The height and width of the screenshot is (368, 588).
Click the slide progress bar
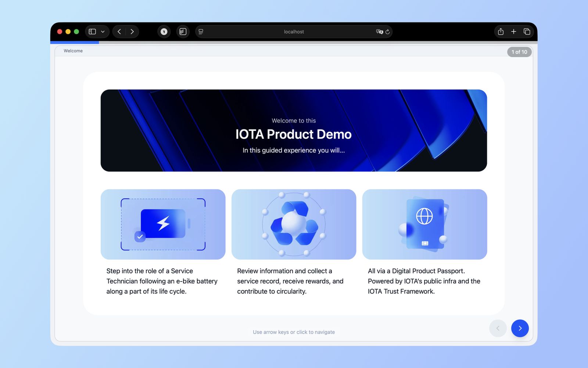[x=294, y=42]
